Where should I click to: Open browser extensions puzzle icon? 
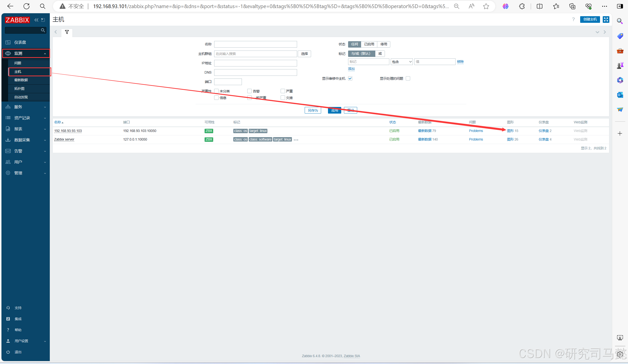[522, 6]
